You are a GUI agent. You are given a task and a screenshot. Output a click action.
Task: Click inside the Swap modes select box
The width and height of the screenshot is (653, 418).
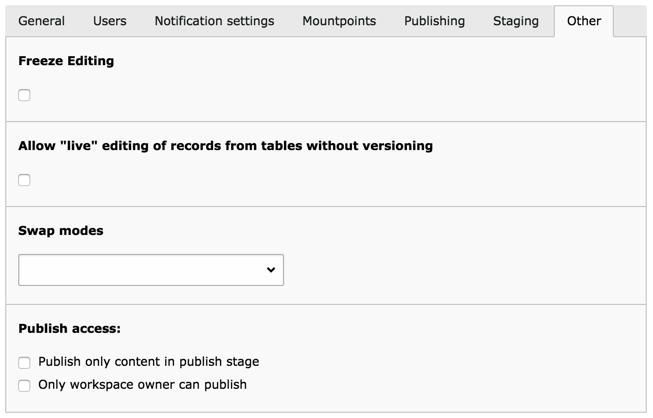coord(140,270)
